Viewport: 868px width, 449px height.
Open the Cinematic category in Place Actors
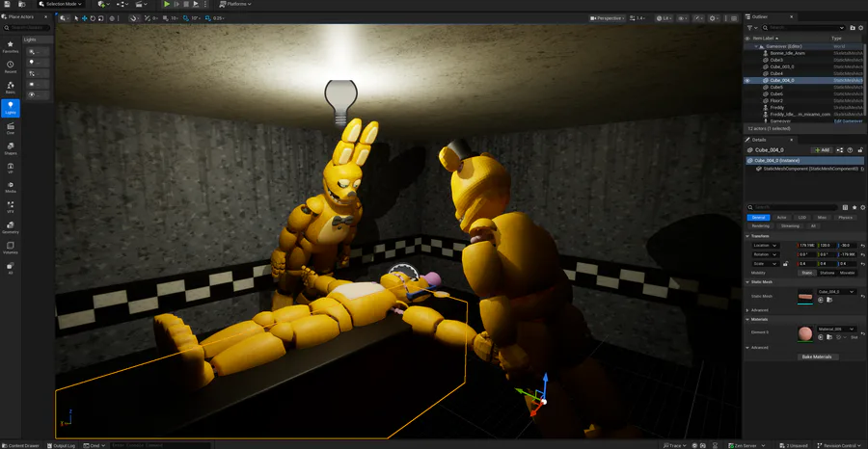(x=10, y=129)
